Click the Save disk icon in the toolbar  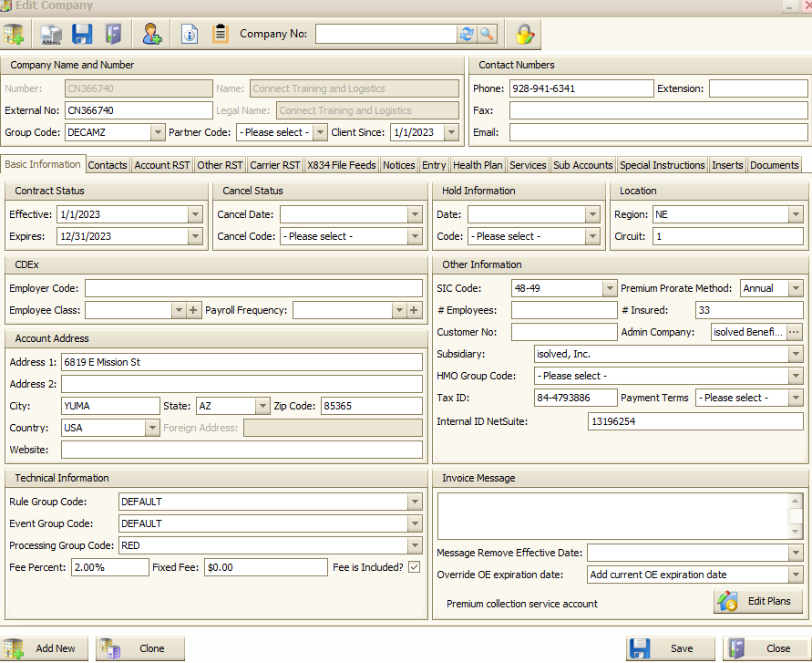81,34
